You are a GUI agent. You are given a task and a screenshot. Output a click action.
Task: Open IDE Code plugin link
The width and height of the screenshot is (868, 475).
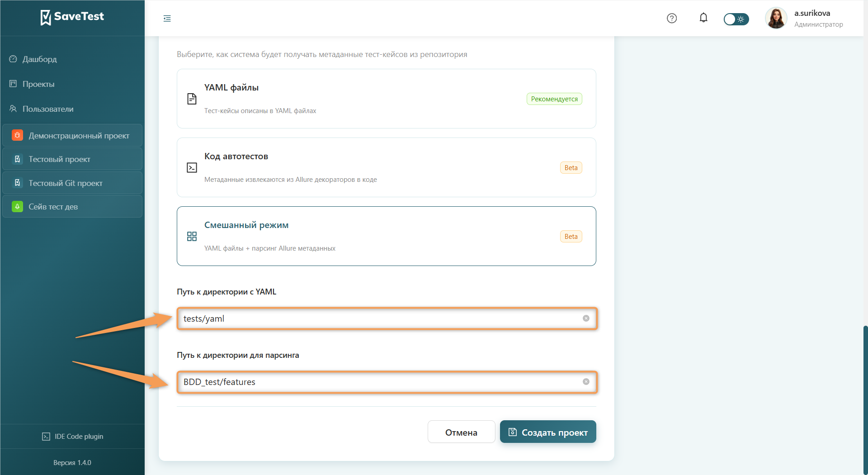[x=72, y=437]
